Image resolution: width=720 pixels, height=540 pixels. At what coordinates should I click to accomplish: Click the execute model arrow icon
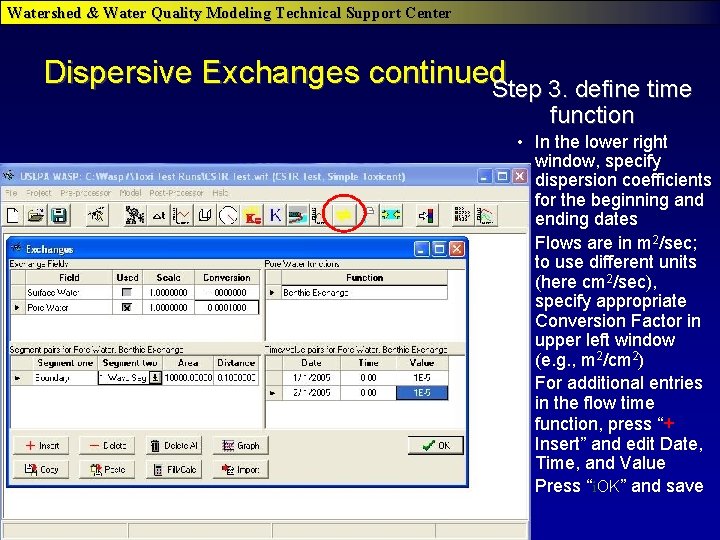tap(426, 215)
